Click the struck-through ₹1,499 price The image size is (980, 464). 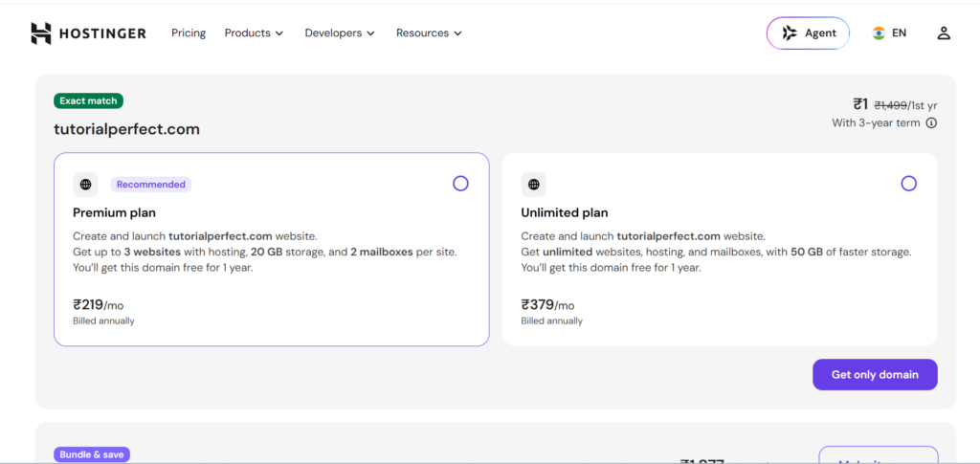(890, 105)
